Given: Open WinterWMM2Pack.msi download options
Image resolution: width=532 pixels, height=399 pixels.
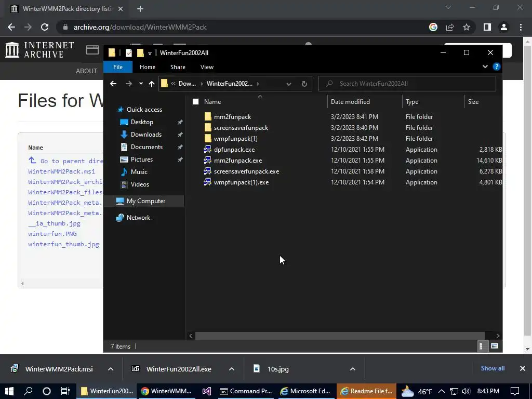Looking at the screenshot, I should pyautogui.click(x=111, y=369).
